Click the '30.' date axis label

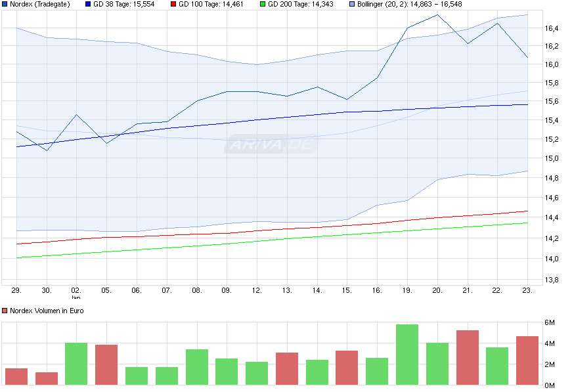point(47,290)
